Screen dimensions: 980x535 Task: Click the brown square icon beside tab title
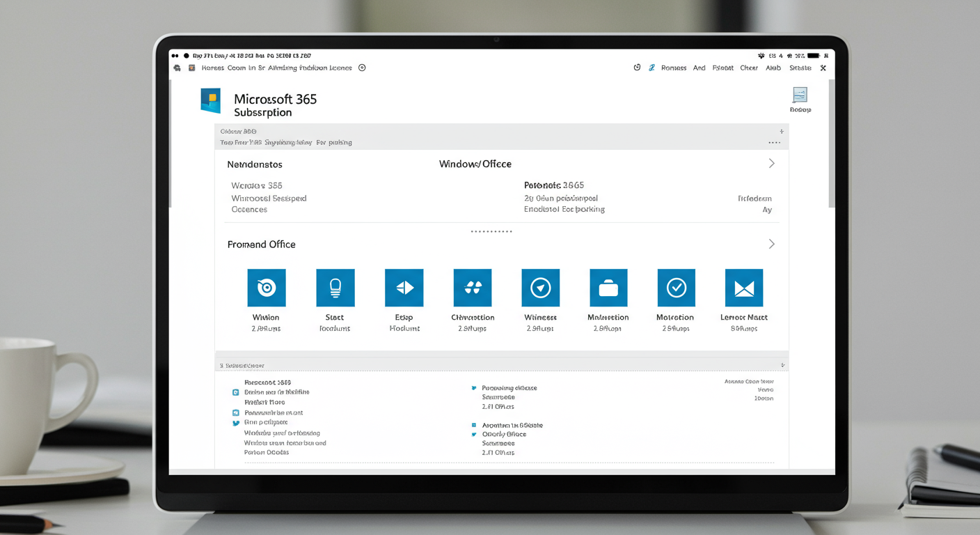click(192, 68)
